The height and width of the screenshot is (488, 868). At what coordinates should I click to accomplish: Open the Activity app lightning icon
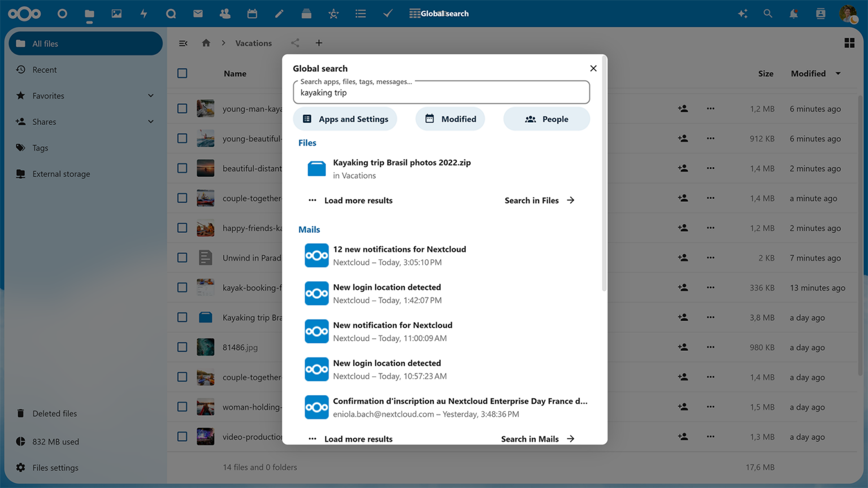144,14
